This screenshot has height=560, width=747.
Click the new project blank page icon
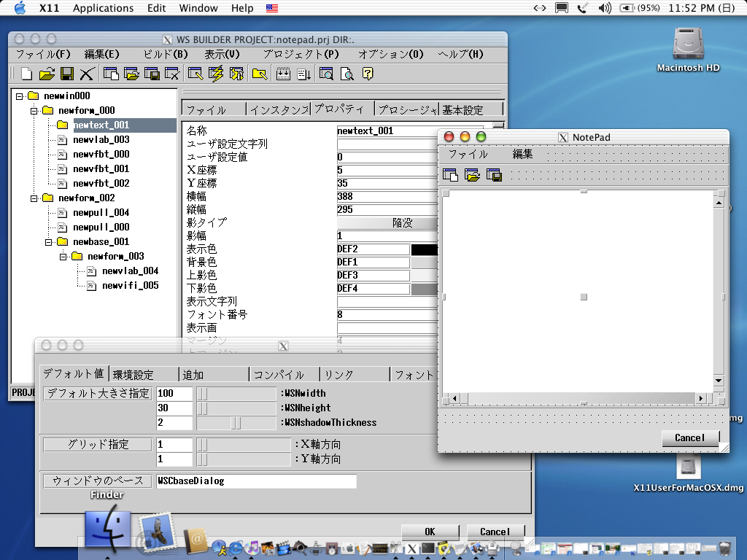[26, 73]
